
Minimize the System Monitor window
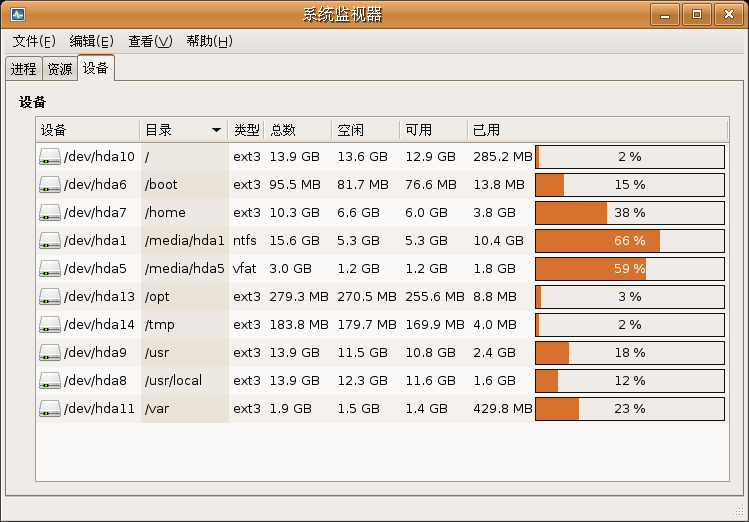pos(664,14)
